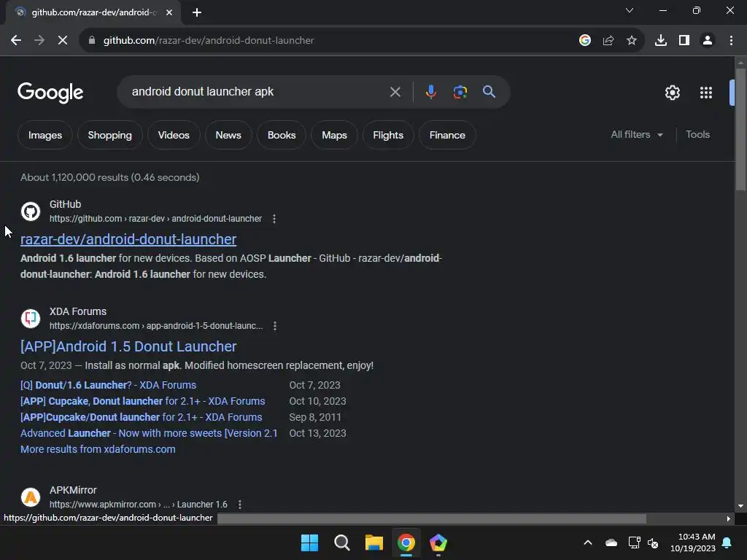Bookmark this page with the star

[632, 41]
